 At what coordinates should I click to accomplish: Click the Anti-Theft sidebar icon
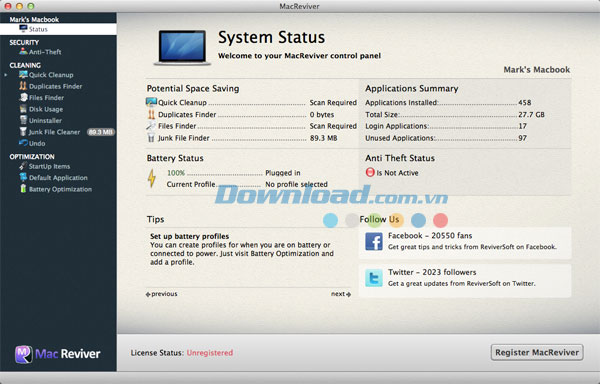(x=23, y=52)
